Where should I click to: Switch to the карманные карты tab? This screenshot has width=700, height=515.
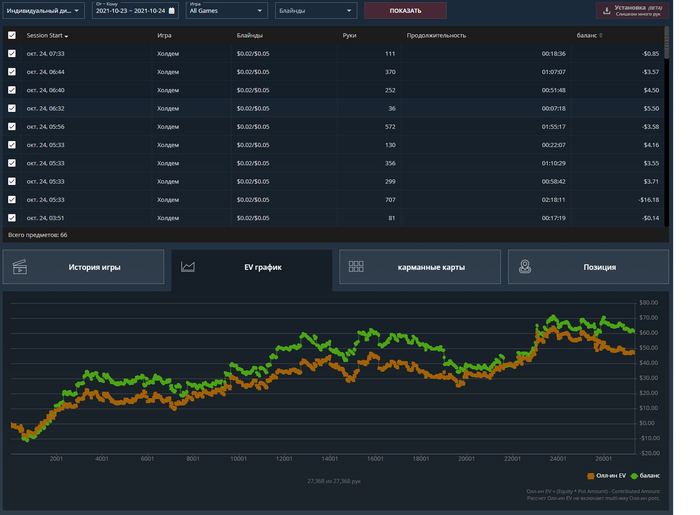tap(420, 267)
